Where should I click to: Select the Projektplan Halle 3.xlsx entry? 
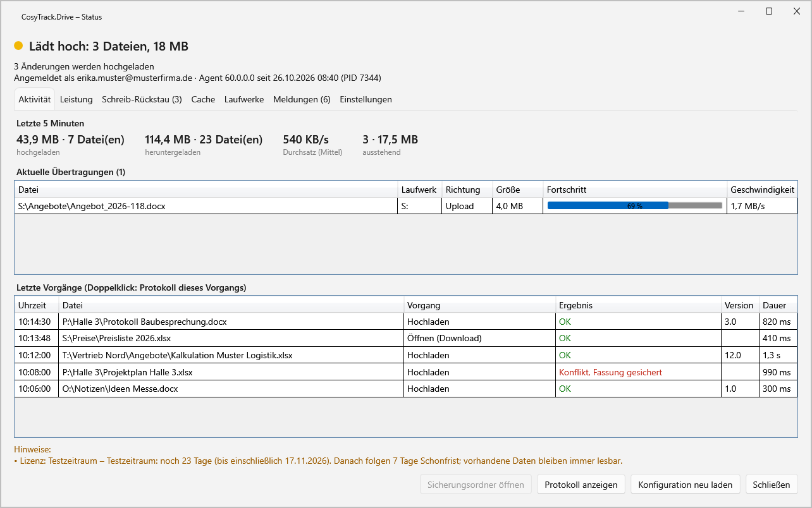405,372
